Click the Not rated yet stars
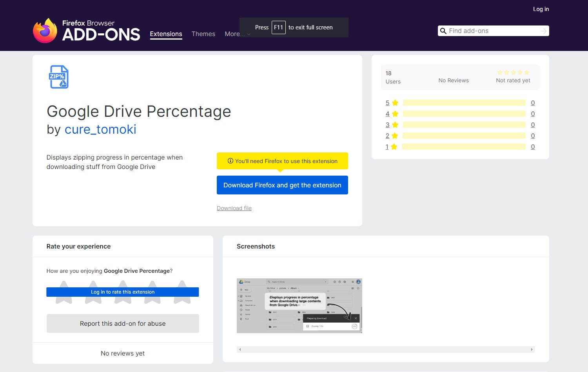 (x=513, y=73)
